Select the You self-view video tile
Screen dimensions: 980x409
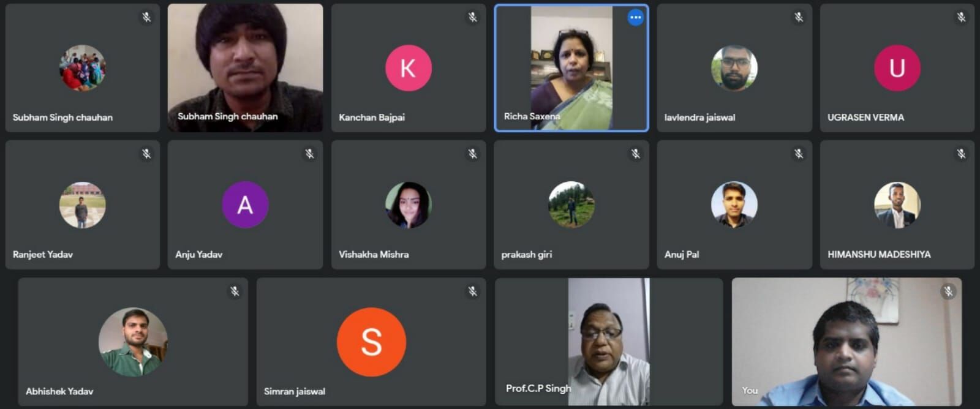846,342
